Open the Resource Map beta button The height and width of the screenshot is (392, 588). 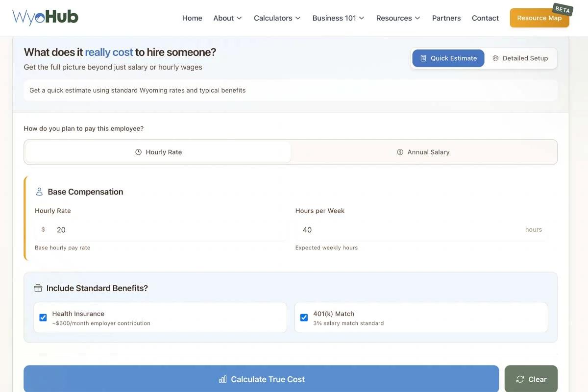(539, 18)
